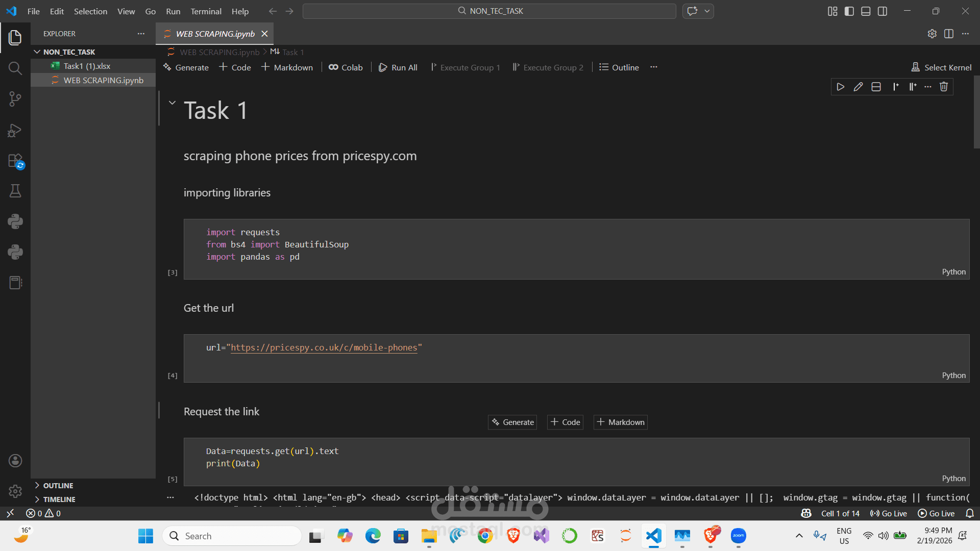
Task: Collapse the Task 1 markdown section
Action: [x=173, y=103]
